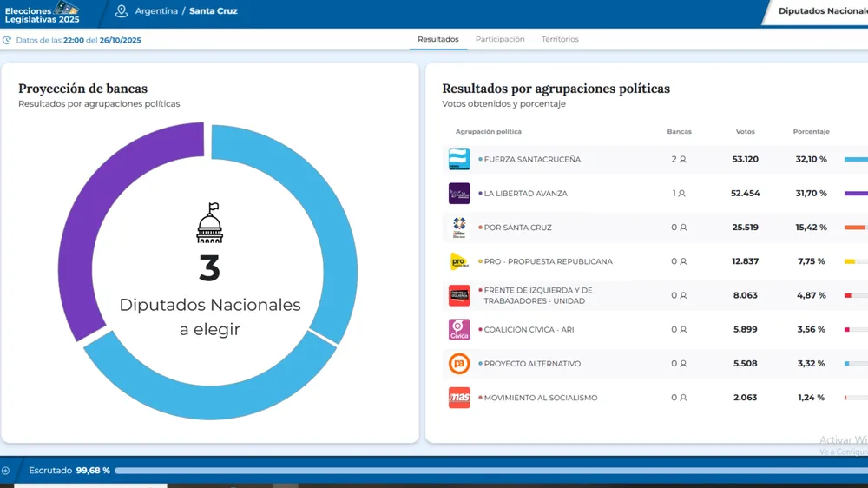Click the Argentina breadcrumb link
Screen dimensions: 868x488
[x=156, y=11]
